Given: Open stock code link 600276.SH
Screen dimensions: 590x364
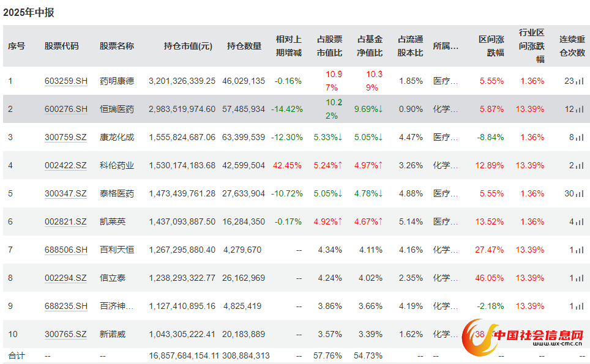Looking at the screenshot, I should [66, 109].
